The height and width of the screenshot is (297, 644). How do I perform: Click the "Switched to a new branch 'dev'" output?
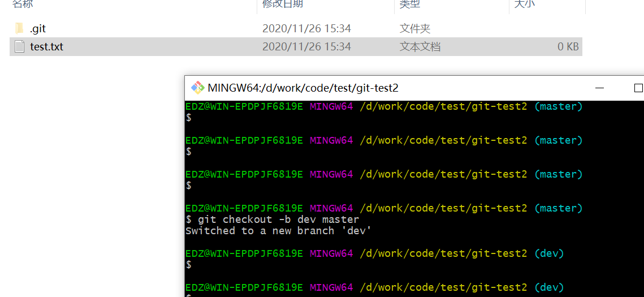pyautogui.click(x=279, y=231)
